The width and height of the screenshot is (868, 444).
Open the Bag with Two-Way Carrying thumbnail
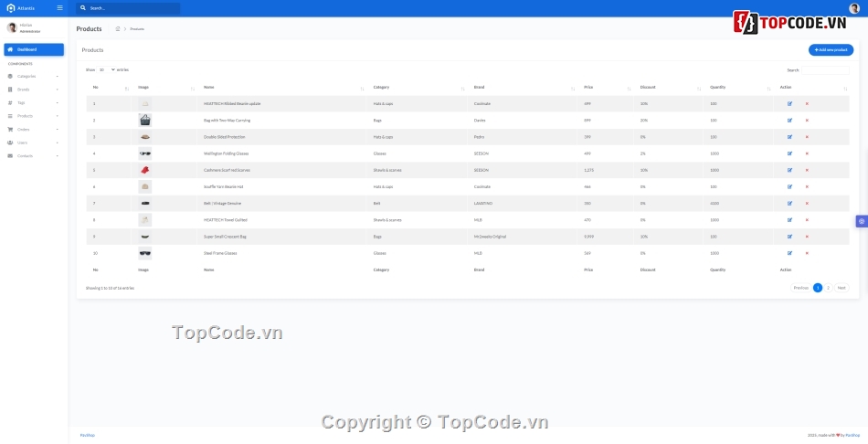click(x=145, y=120)
